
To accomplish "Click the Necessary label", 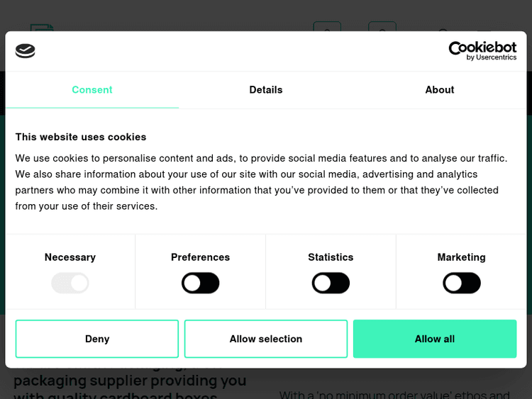I will (70, 257).
